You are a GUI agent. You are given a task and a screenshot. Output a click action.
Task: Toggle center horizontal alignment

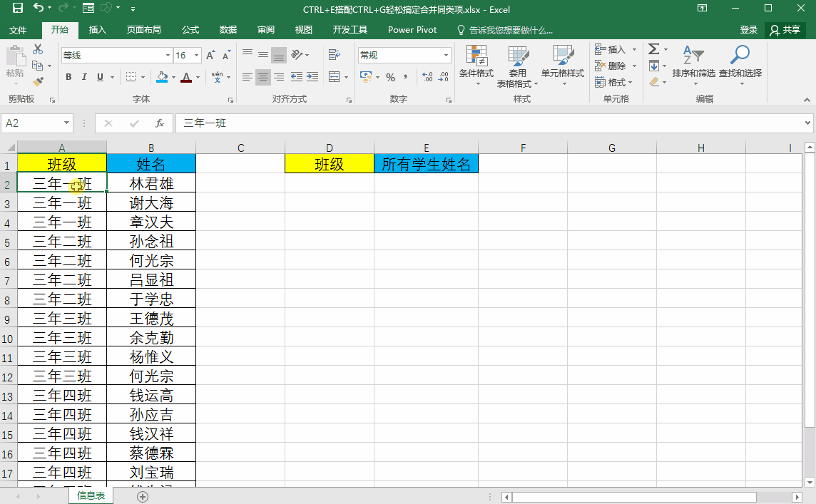tap(263, 77)
